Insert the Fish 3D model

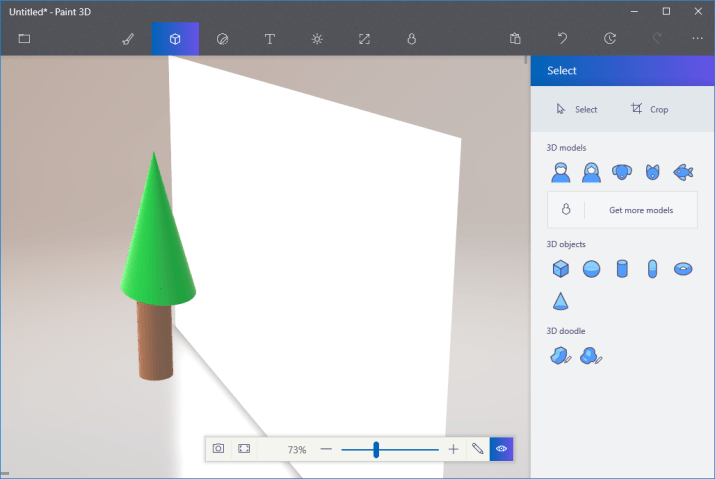(683, 172)
